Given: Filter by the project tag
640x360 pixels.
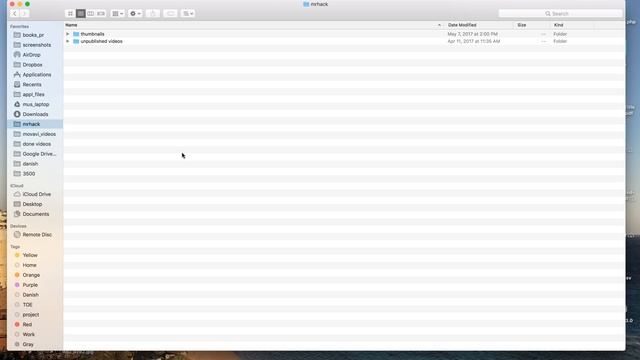Looking at the screenshot, I should (x=35, y=315).
